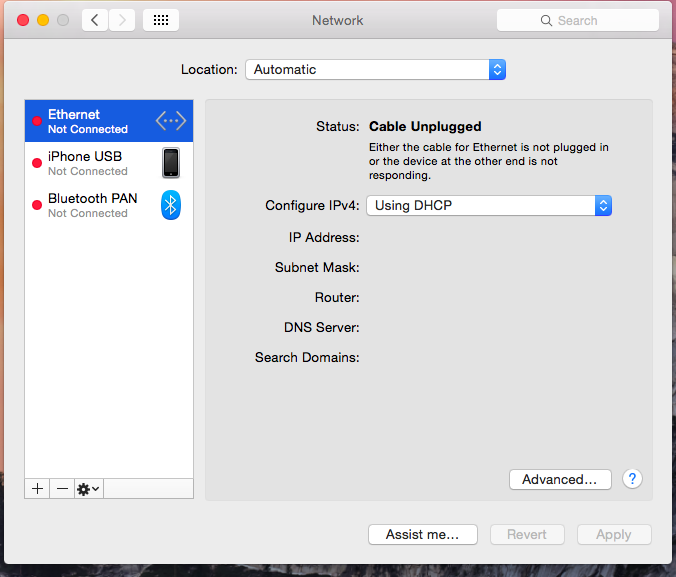Show all preferences grid icon
Screen dimensions: 676x577
161,20
